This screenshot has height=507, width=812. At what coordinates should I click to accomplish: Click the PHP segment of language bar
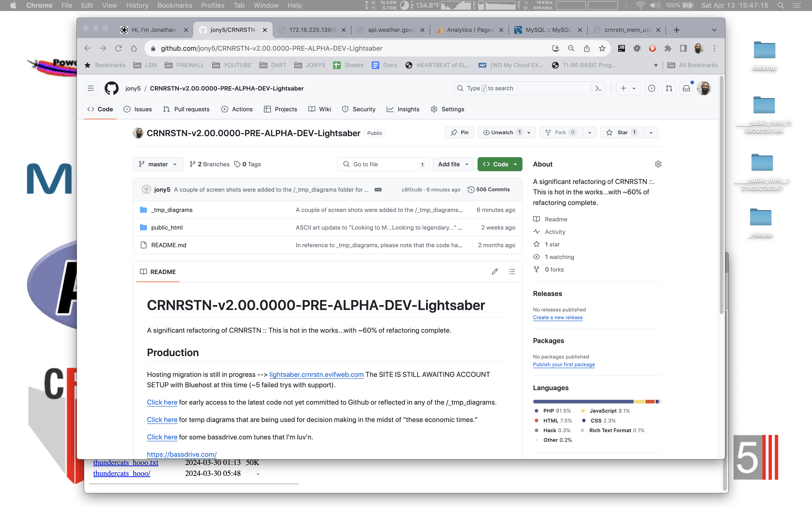coord(583,401)
